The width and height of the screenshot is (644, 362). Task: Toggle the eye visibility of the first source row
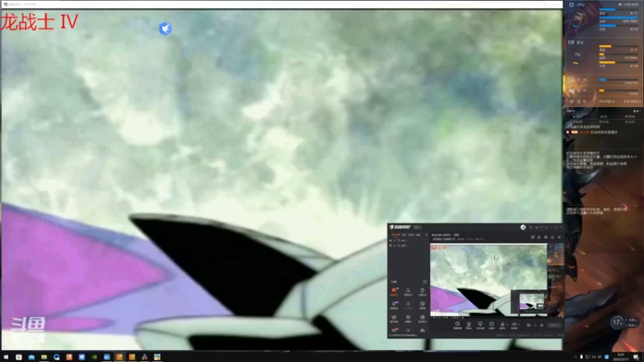[390, 241]
